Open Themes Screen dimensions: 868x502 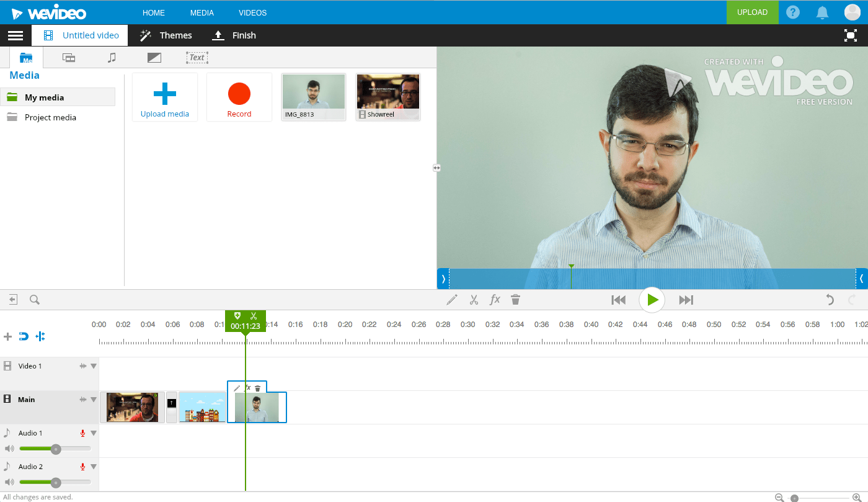pyautogui.click(x=166, y=35)
